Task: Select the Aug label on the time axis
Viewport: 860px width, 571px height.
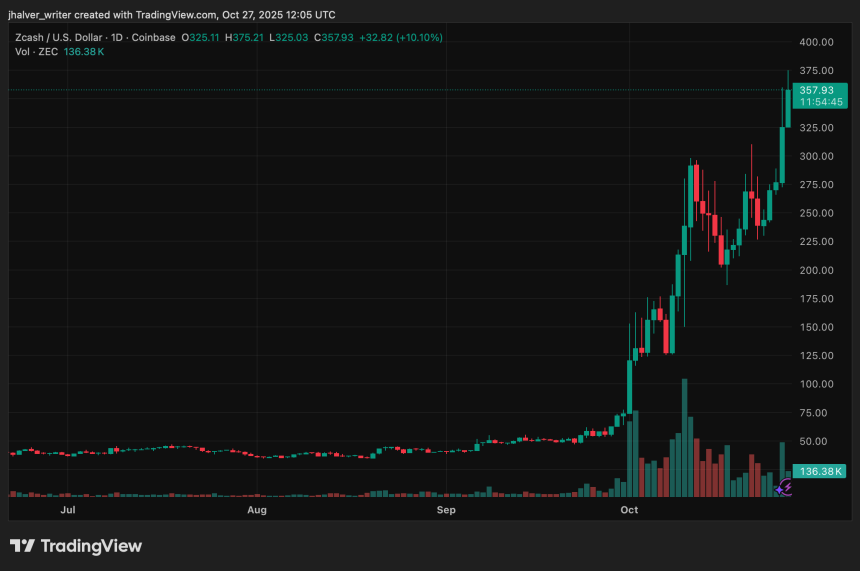Action: pyautogui.click(x=257, y=510)
